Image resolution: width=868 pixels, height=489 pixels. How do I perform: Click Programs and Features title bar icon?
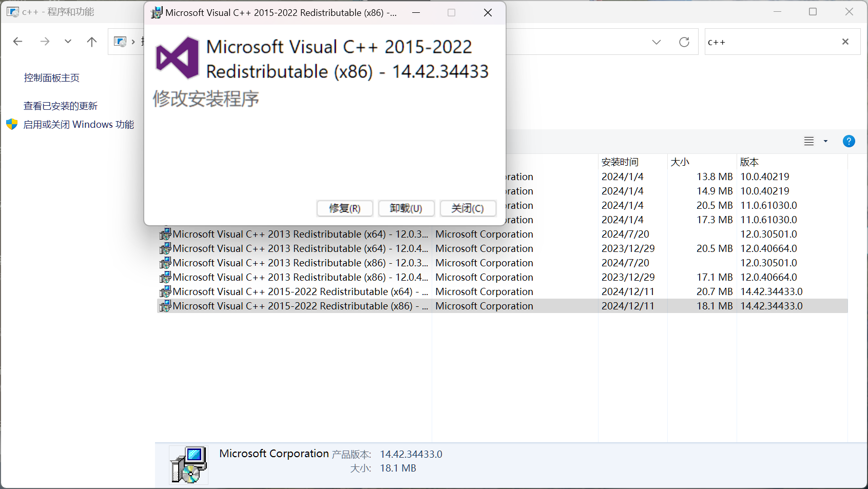[13, 12]
